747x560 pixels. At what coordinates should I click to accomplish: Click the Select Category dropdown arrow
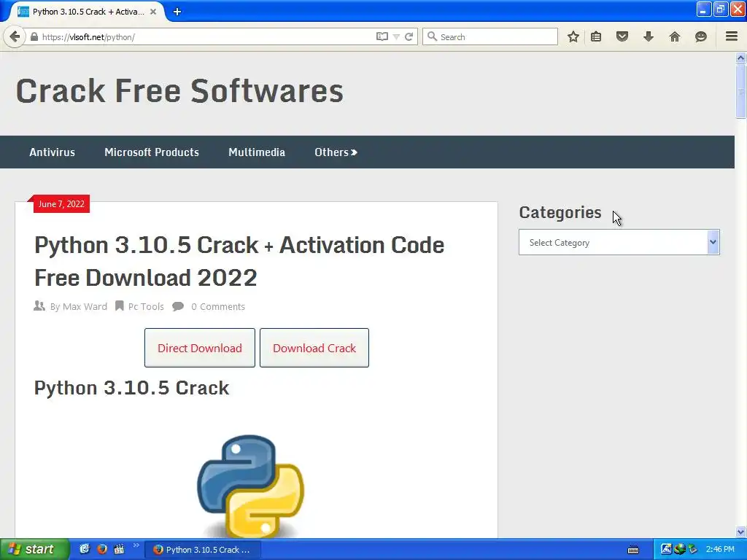(x=713, y=242)
